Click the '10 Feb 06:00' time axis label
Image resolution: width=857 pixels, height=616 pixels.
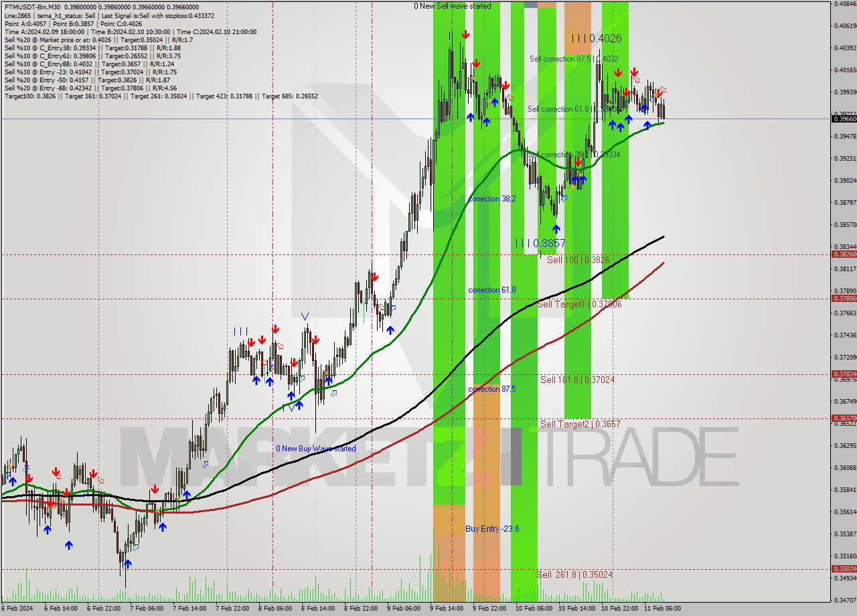[x=534, y=609]
